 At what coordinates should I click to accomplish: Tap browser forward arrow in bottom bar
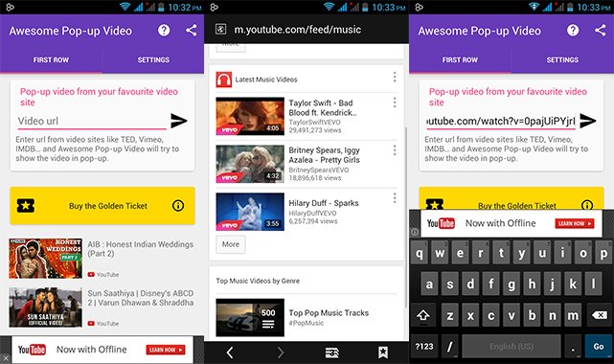pos(280,353)
